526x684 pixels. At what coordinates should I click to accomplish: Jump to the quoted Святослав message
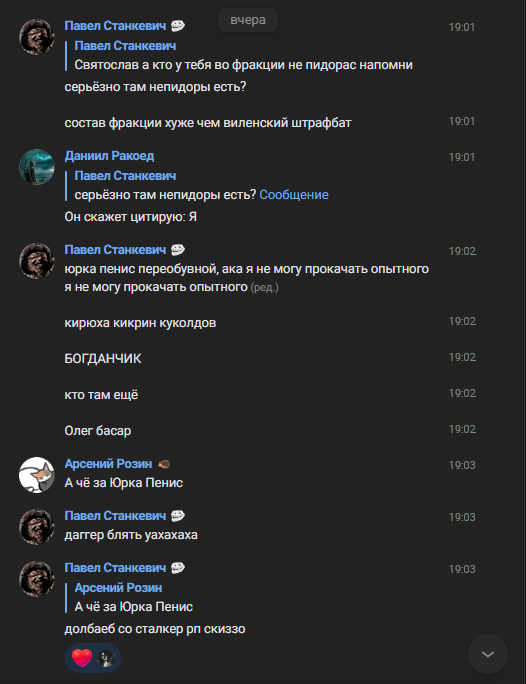tap(243, 55)
